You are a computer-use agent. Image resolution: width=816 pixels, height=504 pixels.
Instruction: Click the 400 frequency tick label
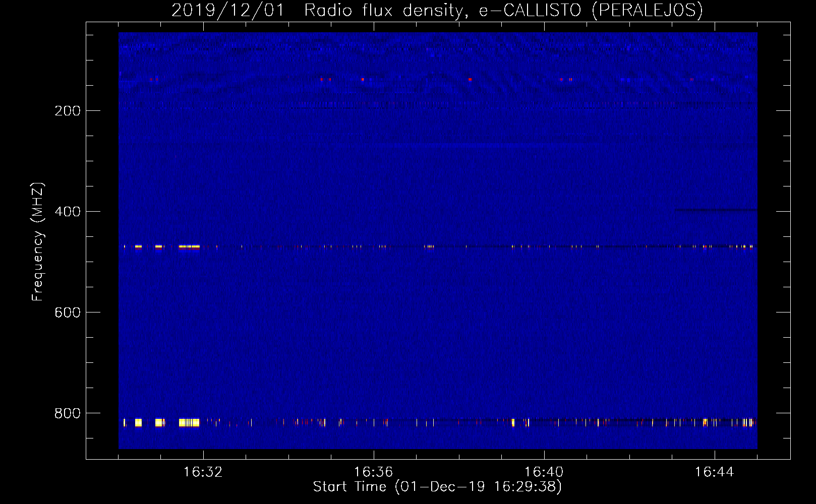pos(68,212)
